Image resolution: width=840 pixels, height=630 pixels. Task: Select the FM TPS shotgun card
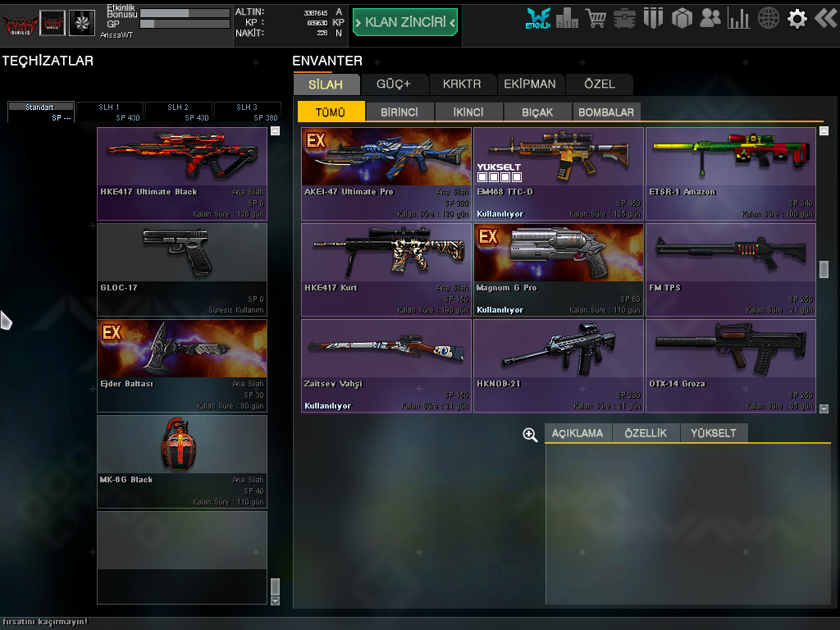click(731, 270)
